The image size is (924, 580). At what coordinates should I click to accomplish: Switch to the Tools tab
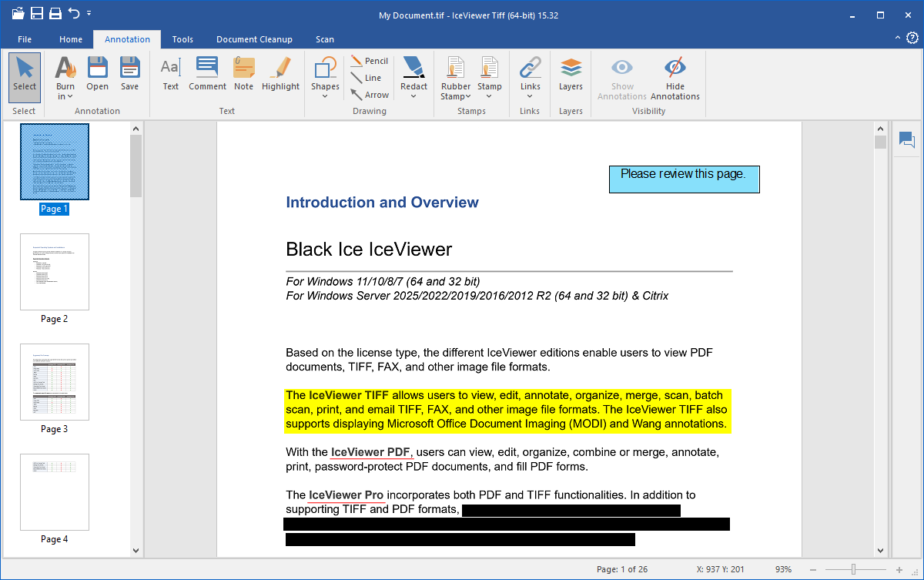click(x=182, y=39)
